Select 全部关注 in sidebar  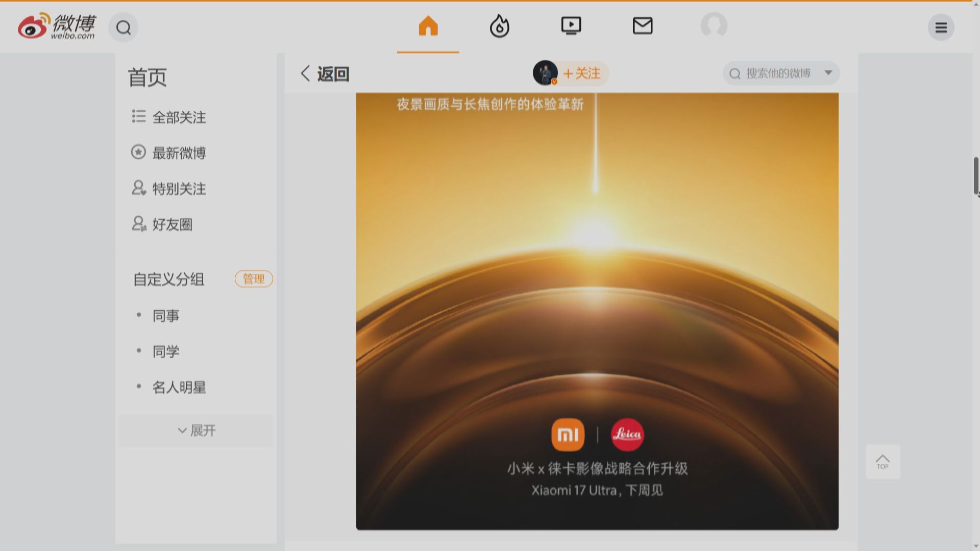coord(179,117)
